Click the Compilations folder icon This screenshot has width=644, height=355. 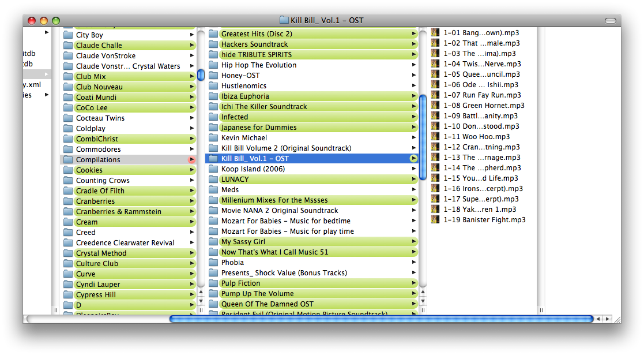(x=68, y=160)
